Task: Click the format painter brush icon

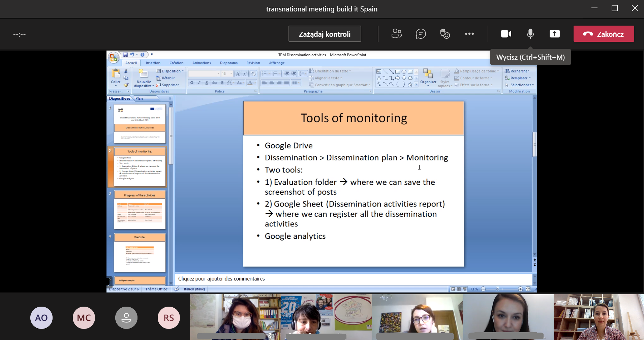Action: click(x=126, y=85)
